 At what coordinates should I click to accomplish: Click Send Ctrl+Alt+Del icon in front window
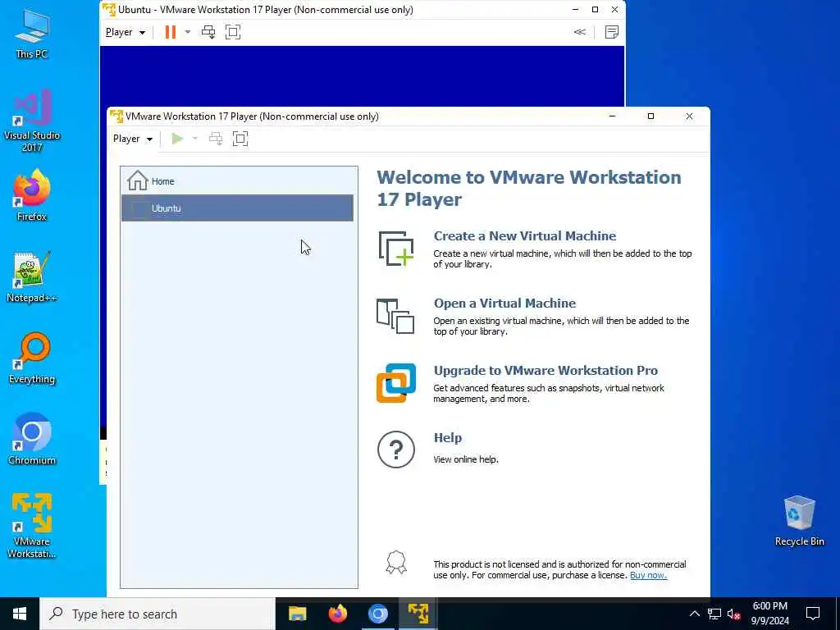tap(216, 139)
